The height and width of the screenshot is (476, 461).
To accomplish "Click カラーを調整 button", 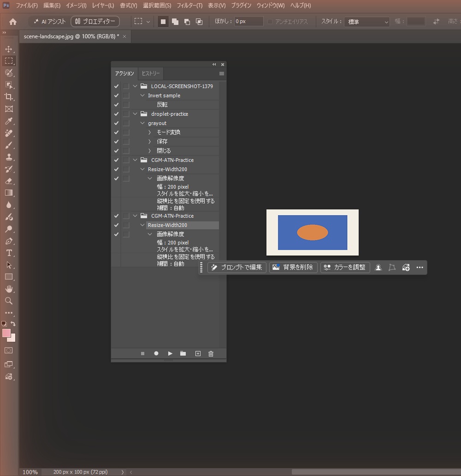I will (345, 268).
